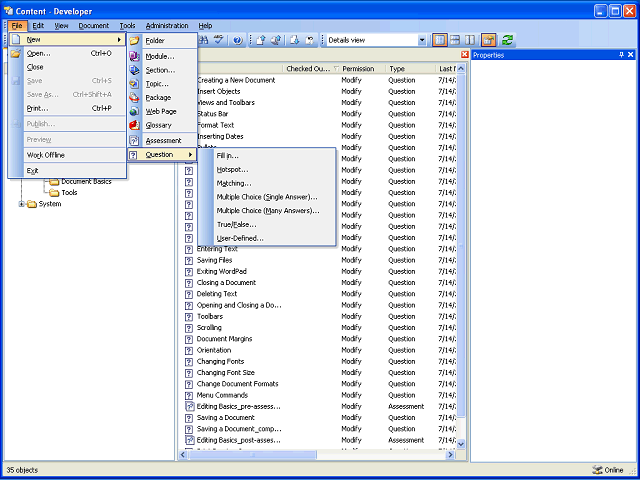The height and width of the screenshot is (480, 640).
Task: Click the Changing Font Size question icon
Action: [189, 373]
